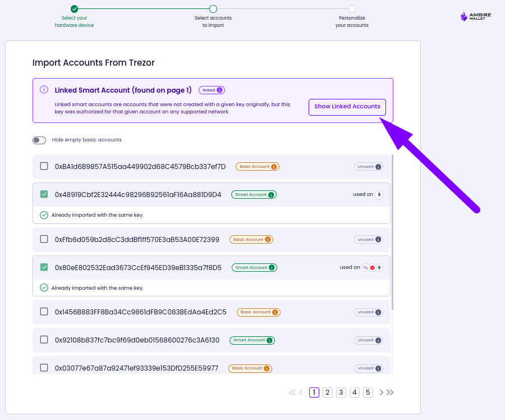The width and height of the screenshot is (505, 420).
Task: Click Basic Account info icon for 0xBA1d6B98 row
Action: (x=274, y=167)
